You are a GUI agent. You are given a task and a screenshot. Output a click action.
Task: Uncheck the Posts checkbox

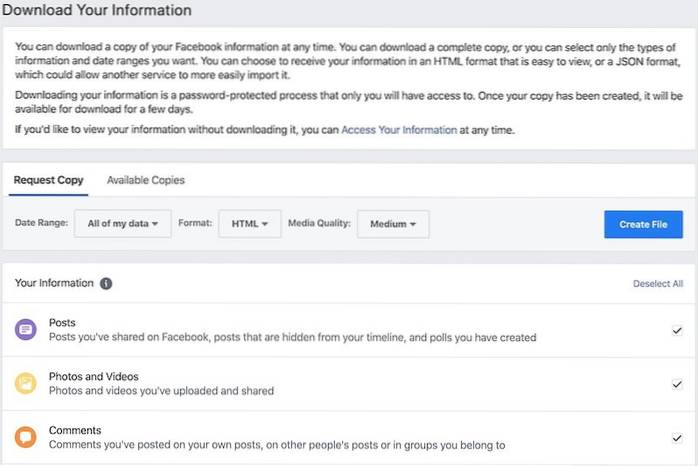(677, 330)
